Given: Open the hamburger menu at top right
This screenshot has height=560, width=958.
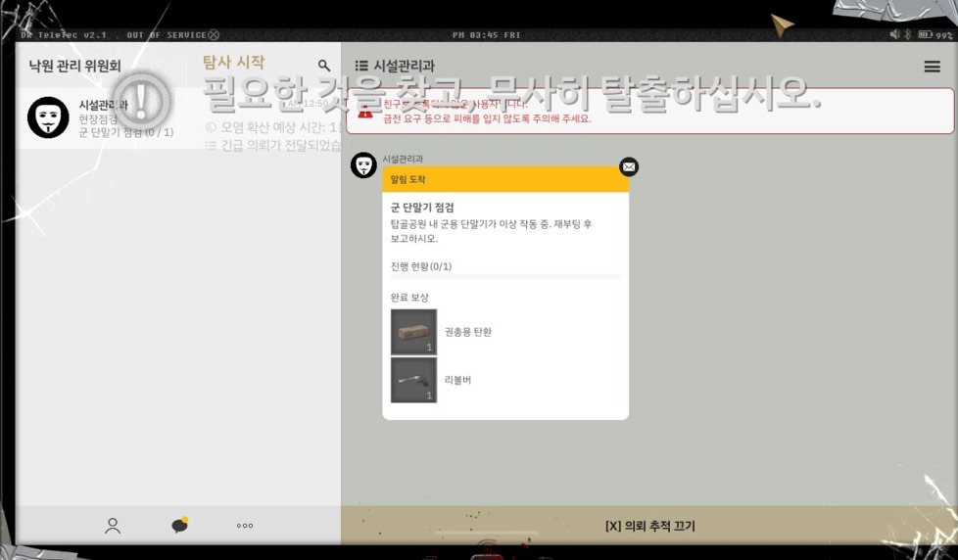Looking at the screenshot, I should [x=932, y=67].
